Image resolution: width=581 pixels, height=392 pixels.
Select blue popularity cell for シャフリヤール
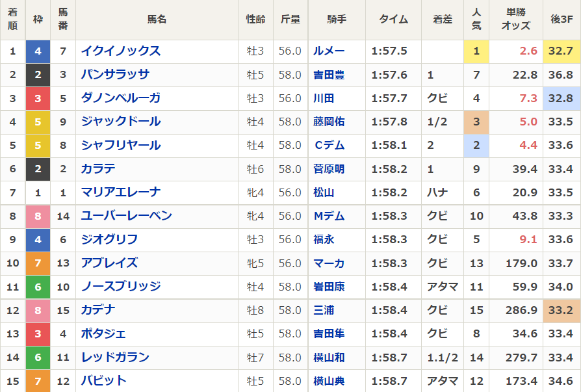pos(476,146)
